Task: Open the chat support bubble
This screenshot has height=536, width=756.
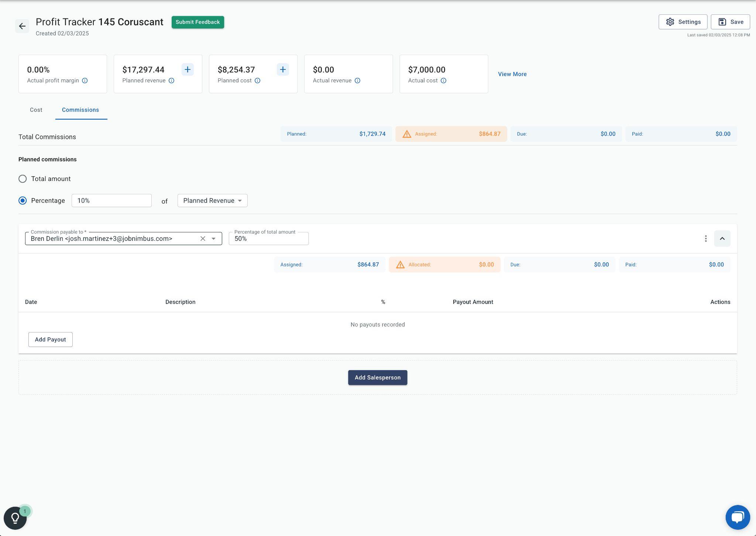Action: 738,517
